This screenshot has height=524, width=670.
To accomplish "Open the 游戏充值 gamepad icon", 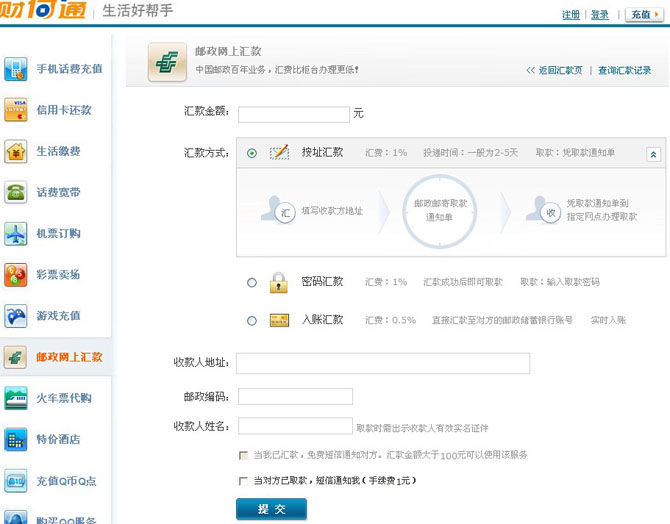I will coord(16,316).
